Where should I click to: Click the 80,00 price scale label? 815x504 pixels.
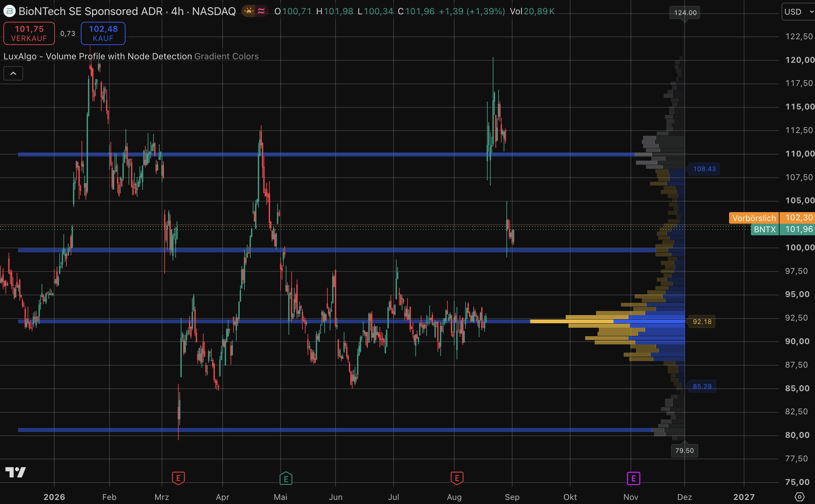point(797,435)
